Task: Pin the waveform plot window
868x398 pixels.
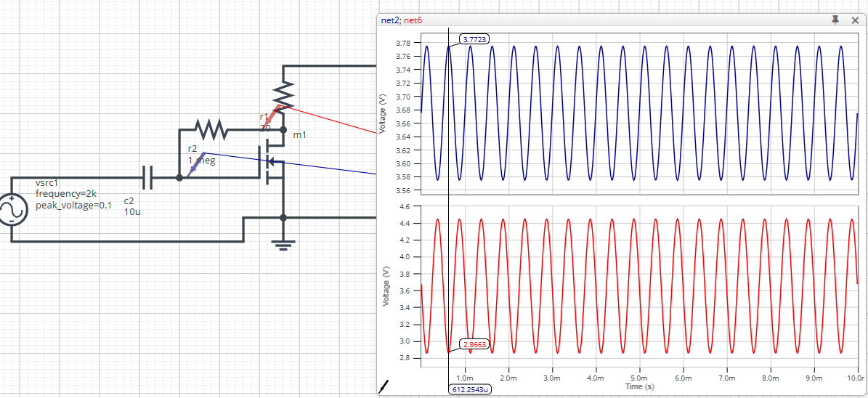Action: 836,20
